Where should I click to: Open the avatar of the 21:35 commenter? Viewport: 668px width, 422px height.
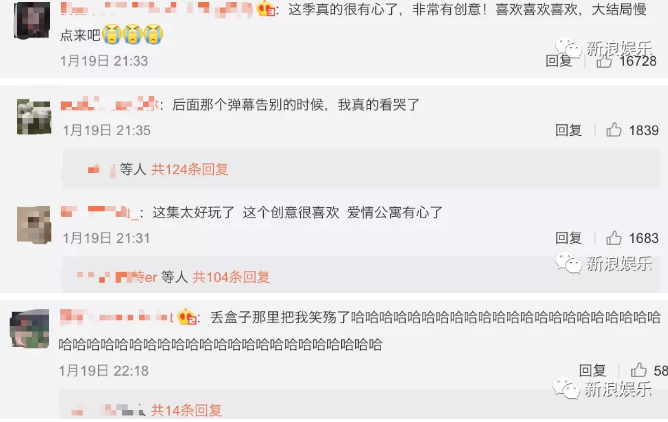[x=34, y=117]
